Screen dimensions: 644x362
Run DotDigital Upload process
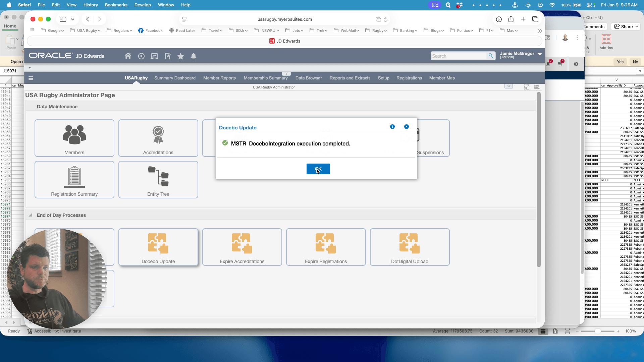pyautogui.click(x=410, y=247)
